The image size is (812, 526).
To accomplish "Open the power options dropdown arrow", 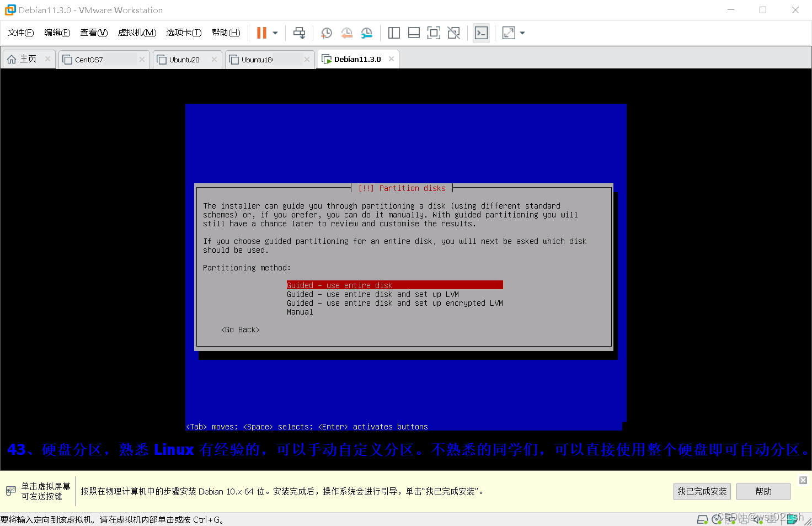I will click(x=275, y=33).
